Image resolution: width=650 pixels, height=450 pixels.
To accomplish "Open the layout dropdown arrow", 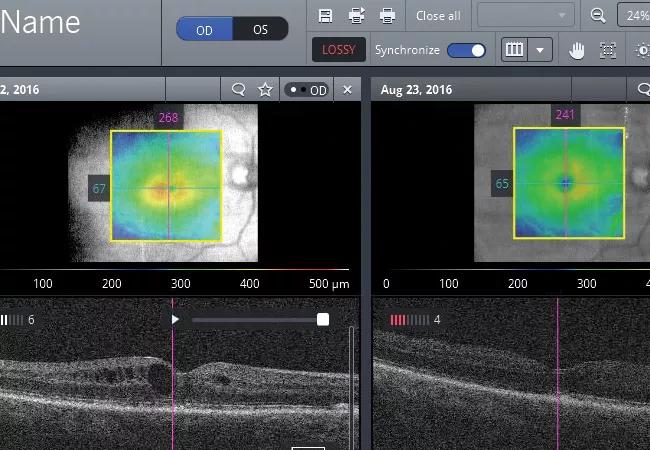I will point(540,50).
